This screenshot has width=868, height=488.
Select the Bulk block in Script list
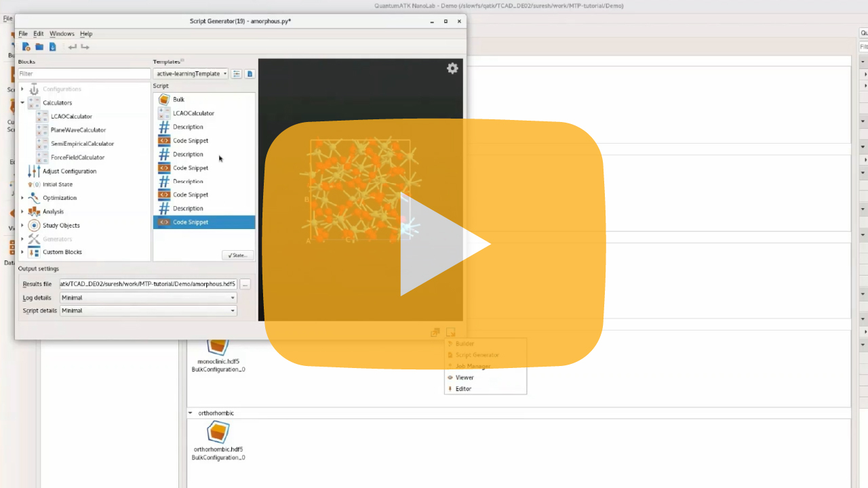[x=204, y=100]
